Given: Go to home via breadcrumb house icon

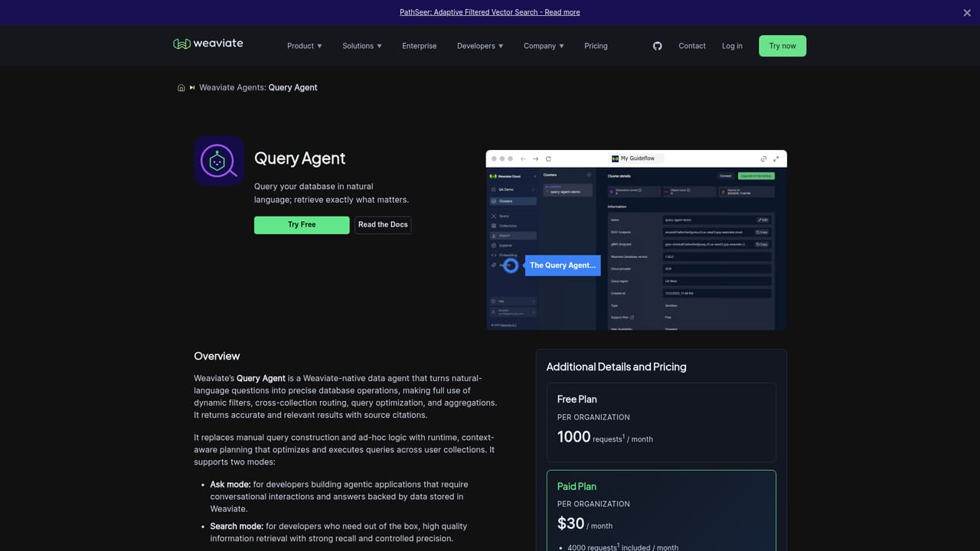Looking at the screenshot, I should pyautogui.click(x=181, y=88).
